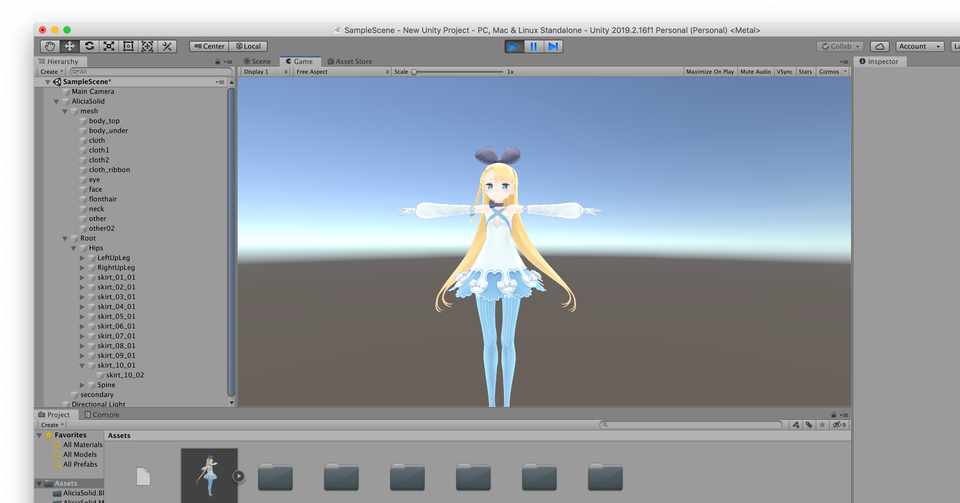Open the Display 1 dropdown
The height and width of the screenshot is (503, 960).
[x=264, y=72]
